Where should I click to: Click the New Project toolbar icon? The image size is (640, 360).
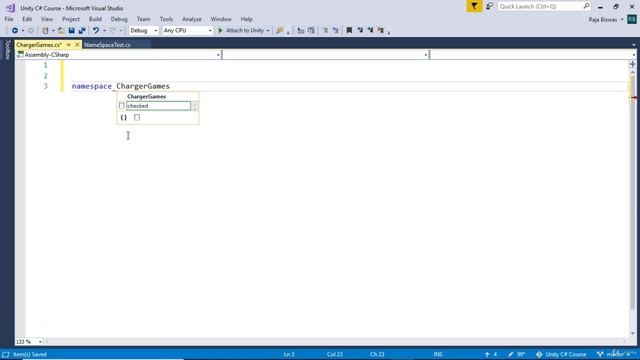(x=45, y=31)
